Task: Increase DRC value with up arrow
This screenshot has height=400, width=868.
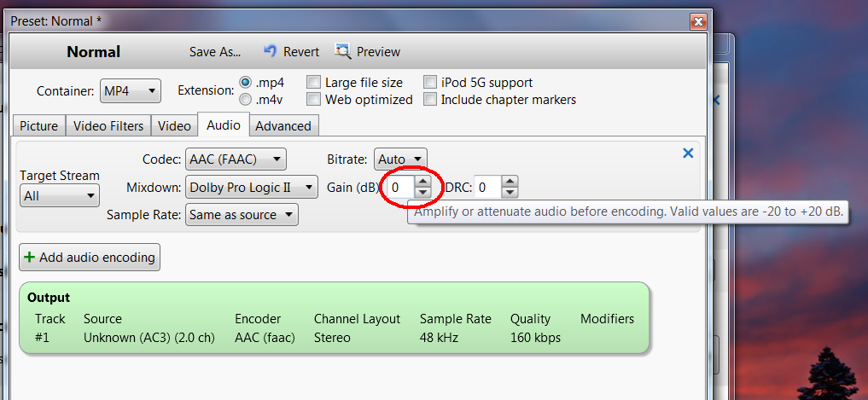Action: tap(510, 181)
